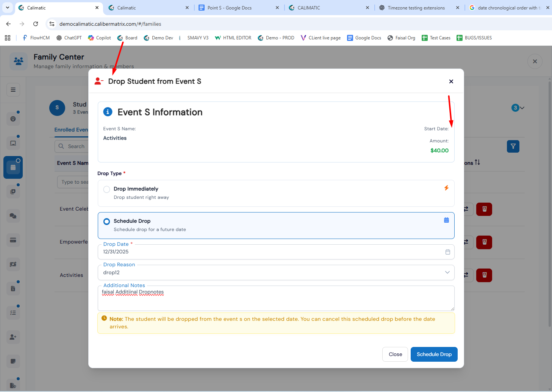The image size is (552, 392).
Task: Open the Drop Date calendar picker icon
Action: [x=447, y=252]
